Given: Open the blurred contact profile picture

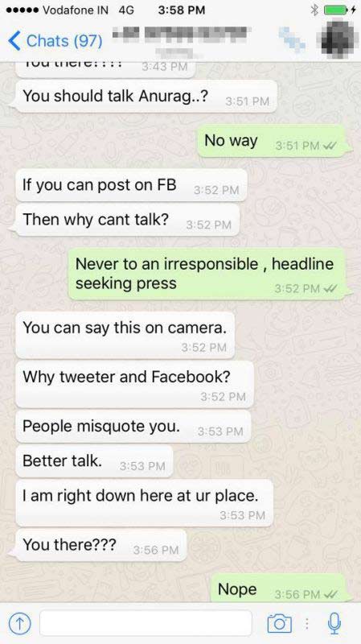Looking at the screenshot, I should pos(337,39).
